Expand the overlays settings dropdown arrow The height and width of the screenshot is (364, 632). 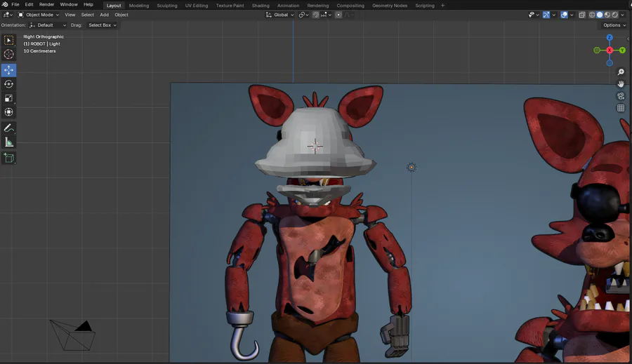coord(572,15)
